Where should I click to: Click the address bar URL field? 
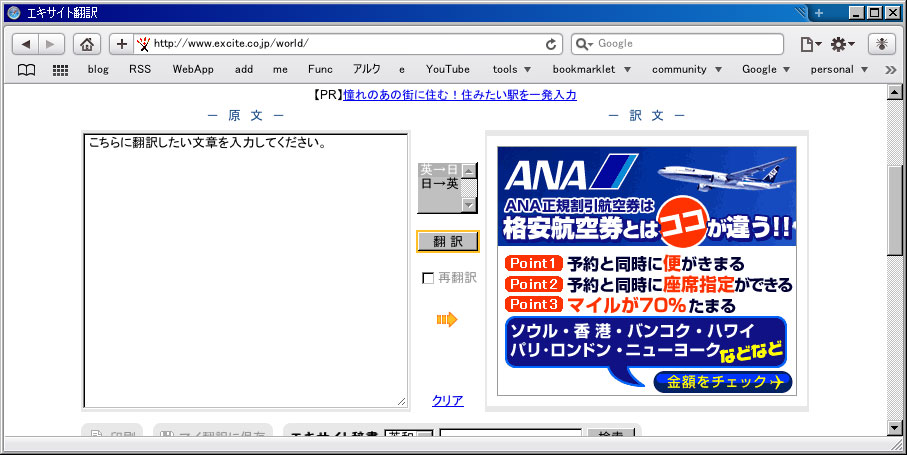coord(347,44)
